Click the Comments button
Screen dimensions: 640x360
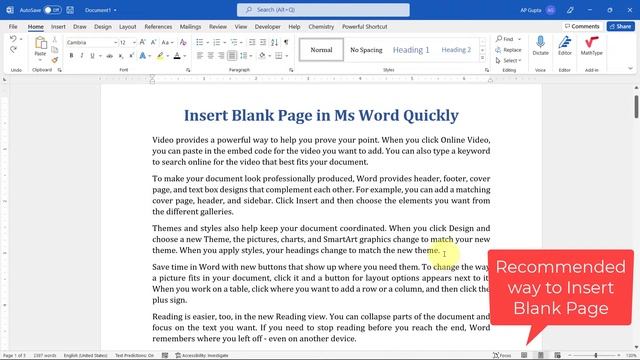click(x=582, y=26)
